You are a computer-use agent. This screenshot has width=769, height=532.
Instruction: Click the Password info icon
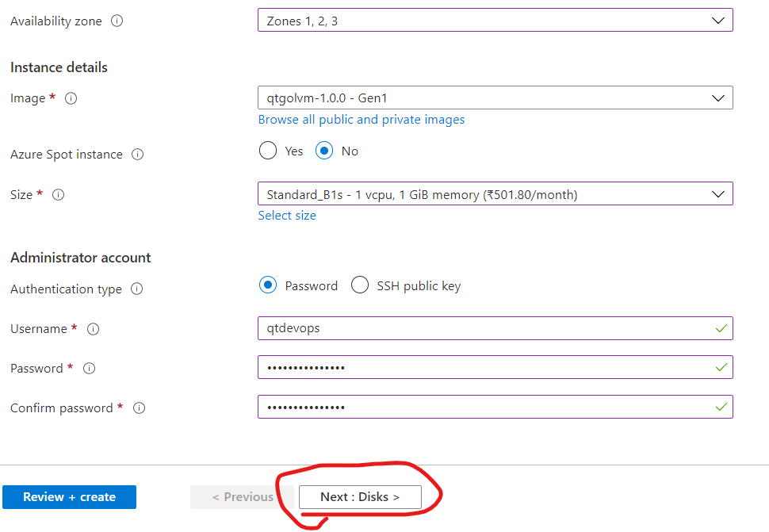click(90, 368)
